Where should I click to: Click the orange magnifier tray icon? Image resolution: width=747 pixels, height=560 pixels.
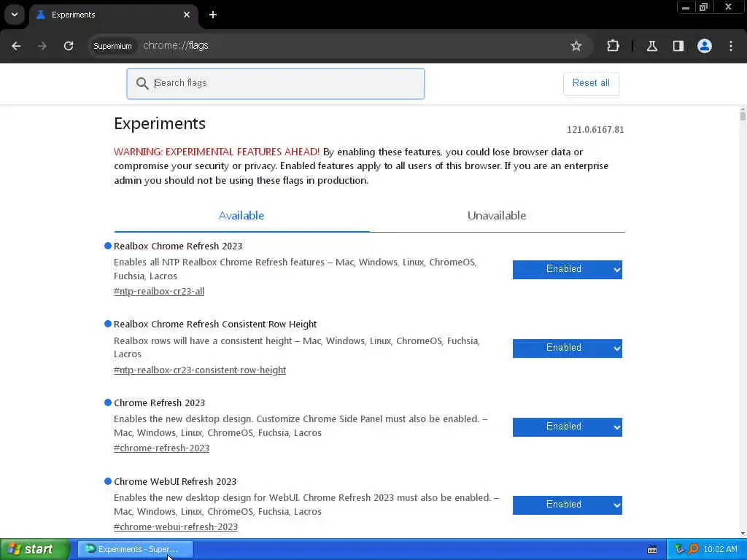pos(693,549)
